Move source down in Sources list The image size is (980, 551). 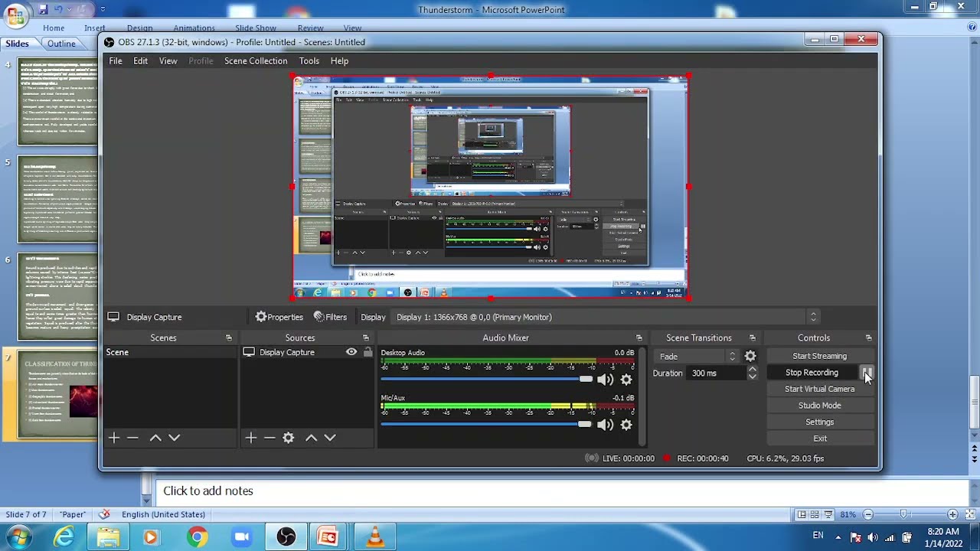[x=330, y=438]
